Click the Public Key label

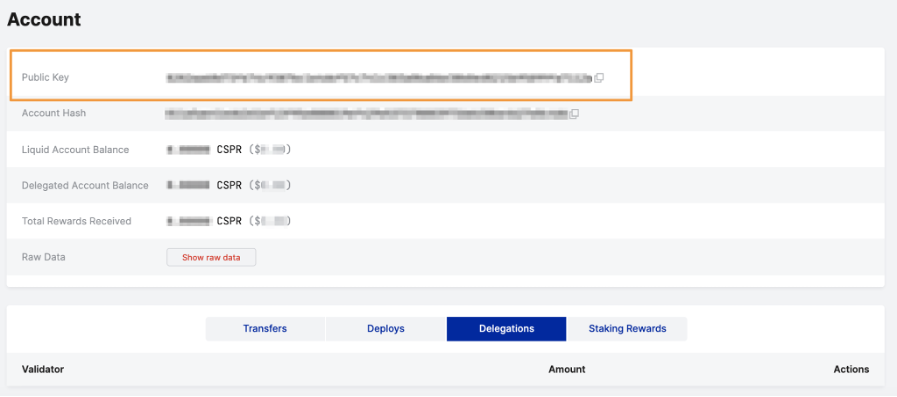[45, 77]
